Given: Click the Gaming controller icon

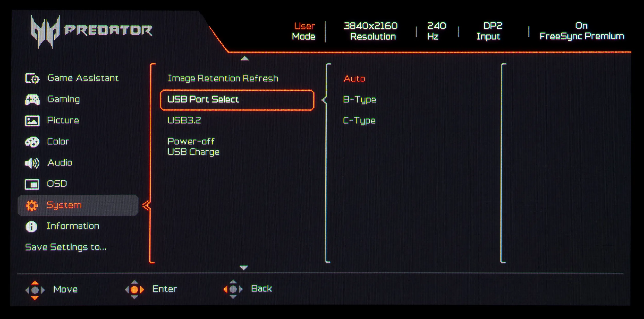Looking at the screenshot, I should point(32,100).
